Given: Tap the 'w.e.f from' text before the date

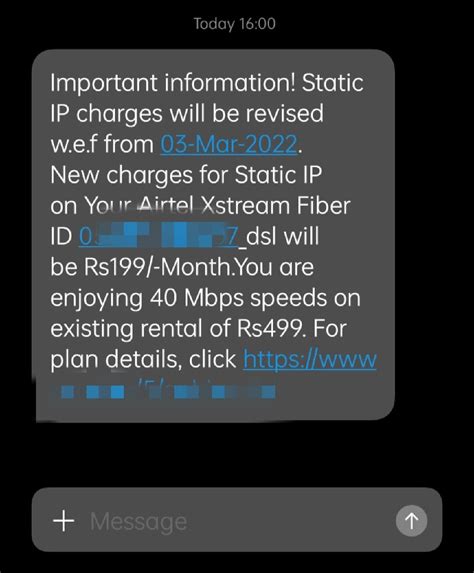Looking at the screenshot, I should 102,144.
